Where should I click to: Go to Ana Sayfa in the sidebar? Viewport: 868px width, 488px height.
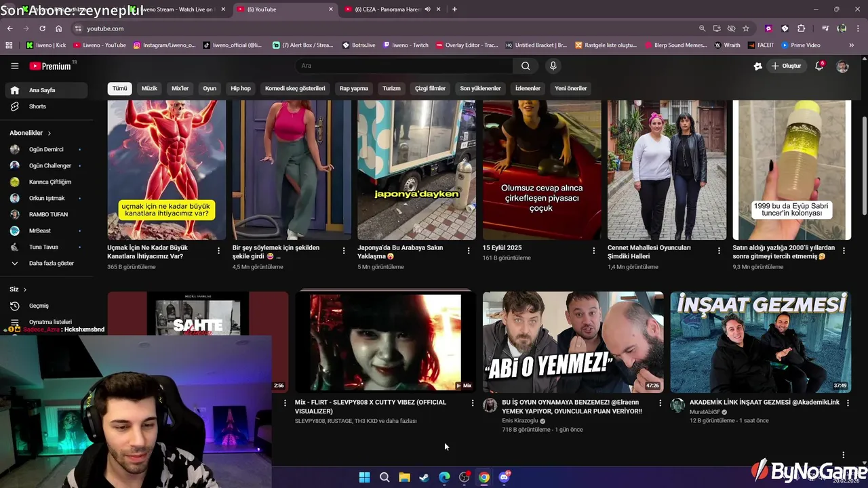[46, 90]
